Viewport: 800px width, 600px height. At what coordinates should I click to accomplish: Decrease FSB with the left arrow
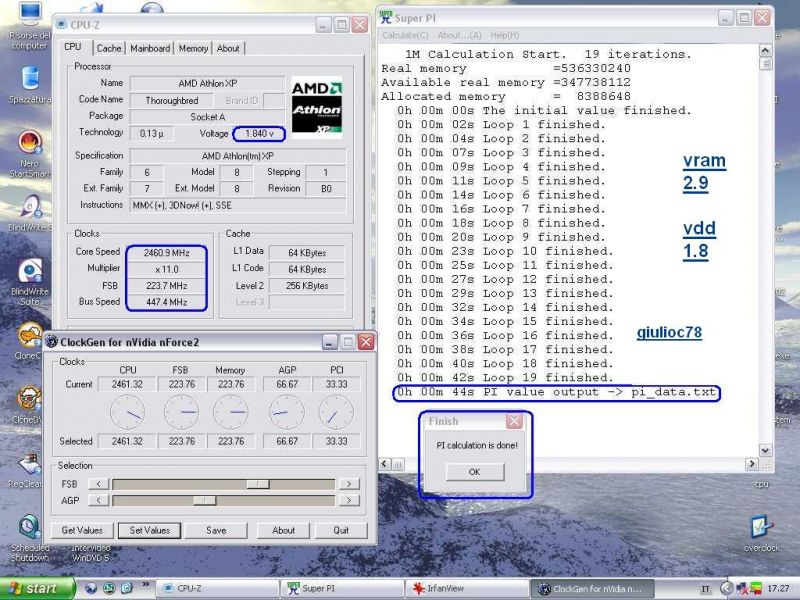pos(98,484)
